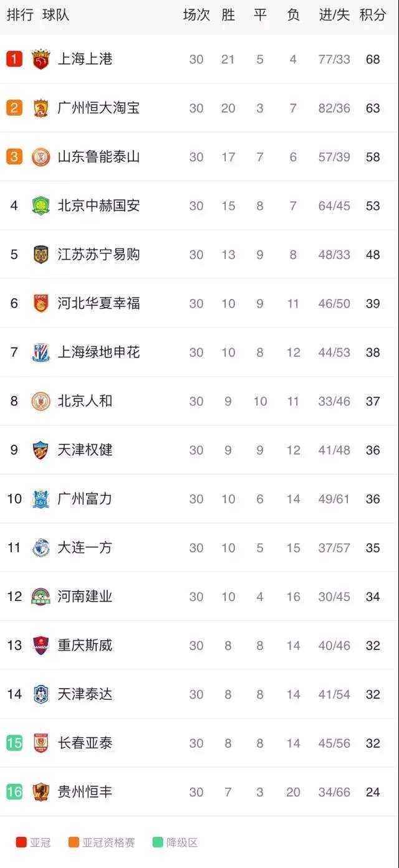Click the Tianjin Quanjian (天津权健) team badge

(41, 450)
